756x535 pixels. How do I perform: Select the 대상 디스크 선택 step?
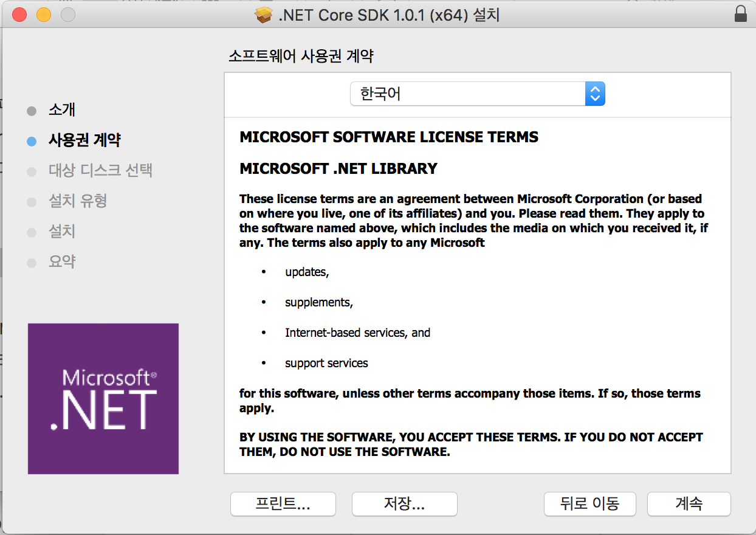click(100, 171)
